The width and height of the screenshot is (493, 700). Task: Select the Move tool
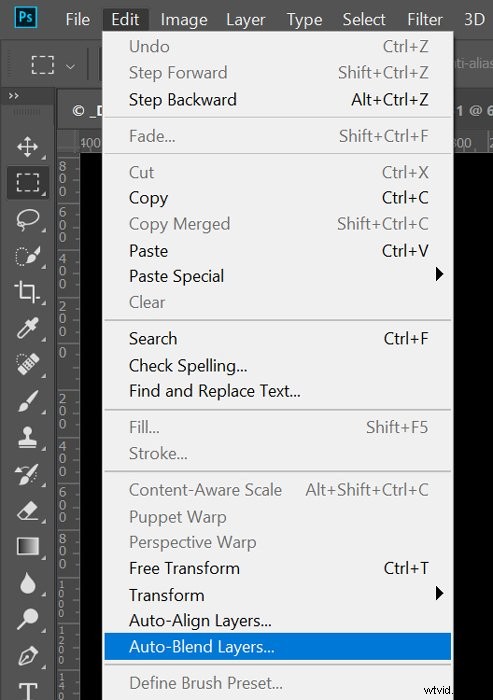[27, 147]
